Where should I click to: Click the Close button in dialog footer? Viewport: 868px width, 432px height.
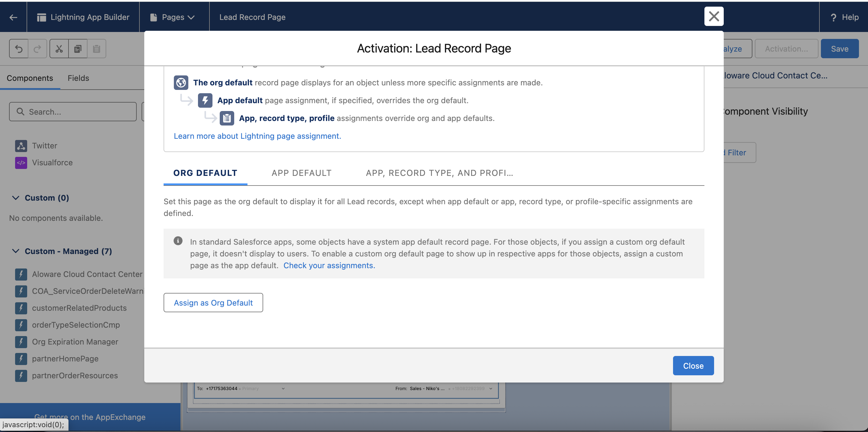click(x=693, y=366)
